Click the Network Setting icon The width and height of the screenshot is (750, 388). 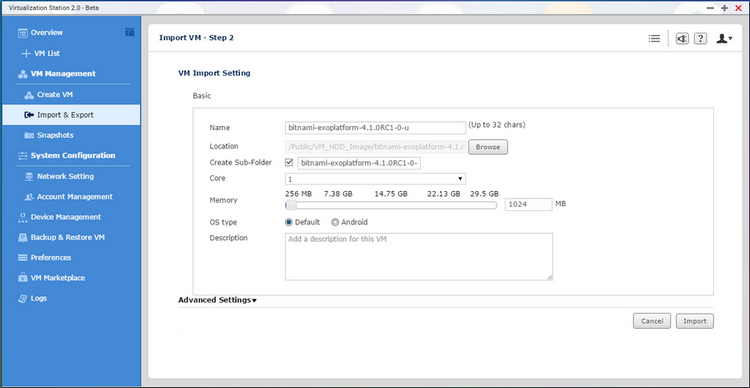(29, 177)
